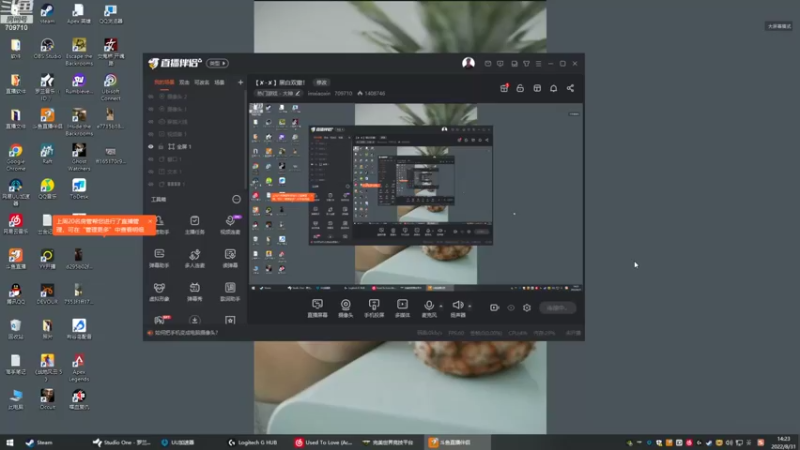
Task: Collapse the toolbox panel with minus circle
Action: click(236, 199)
